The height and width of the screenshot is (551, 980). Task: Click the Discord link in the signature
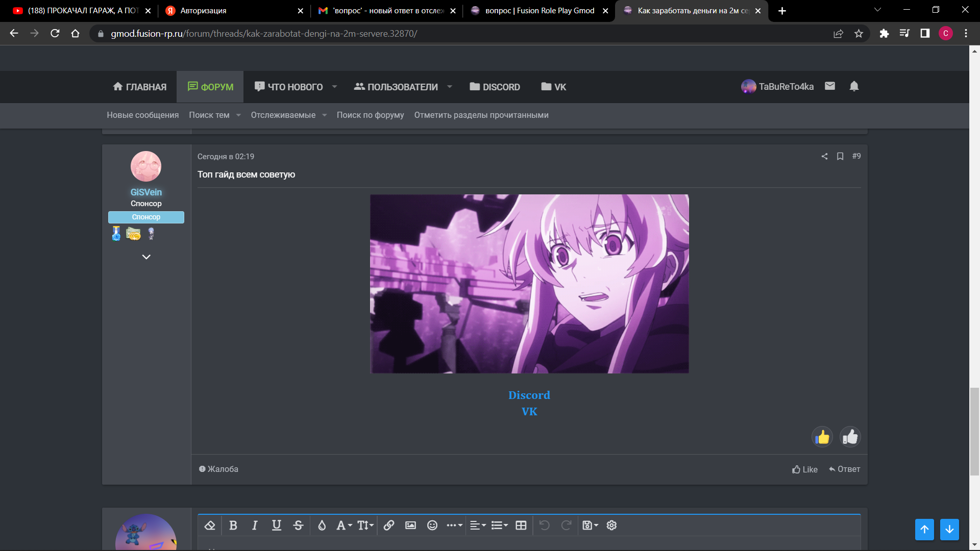coord(529,395)
